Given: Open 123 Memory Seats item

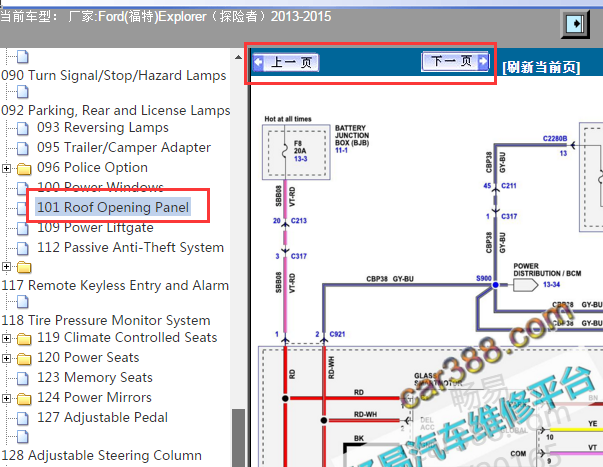Looking at the screenshot, I should pos(95,377).
